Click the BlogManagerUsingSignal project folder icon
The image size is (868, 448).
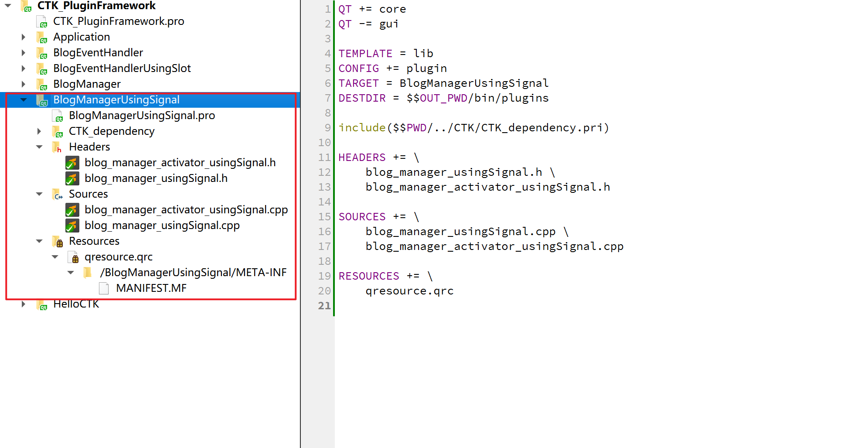click(42, 100)
